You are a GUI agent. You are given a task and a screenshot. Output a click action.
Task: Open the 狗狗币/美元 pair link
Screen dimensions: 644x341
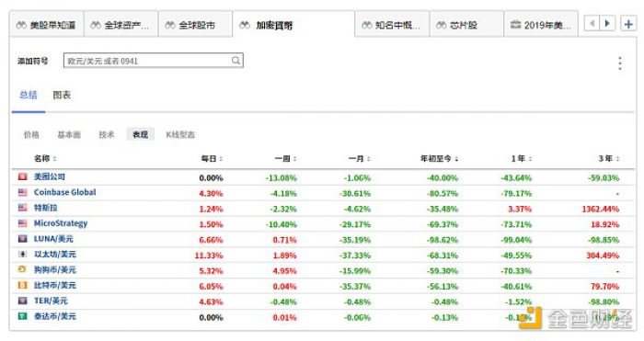pyautogui.click(x=55, y=270)
